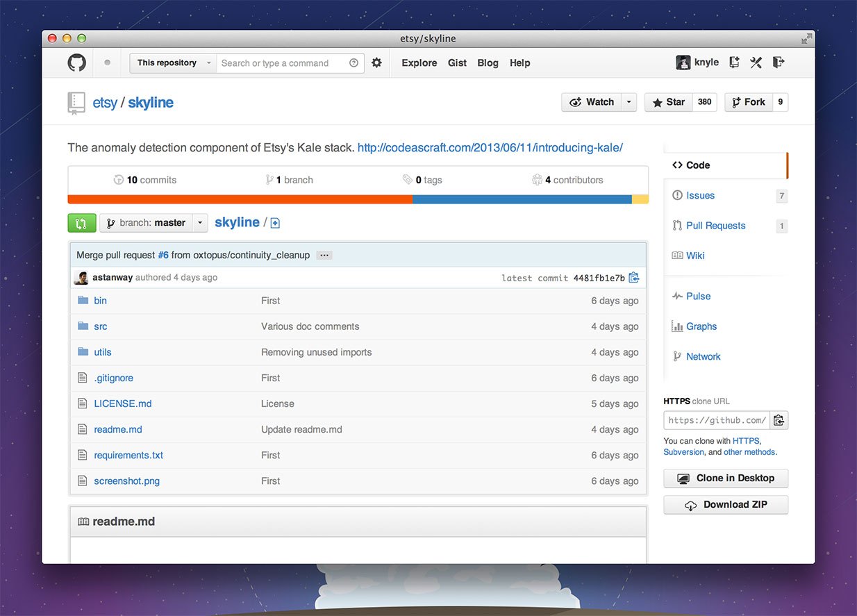This screenshot has height=616, width=857.
Task: Copy the latest commit SHA
Action: click(633, 278)
